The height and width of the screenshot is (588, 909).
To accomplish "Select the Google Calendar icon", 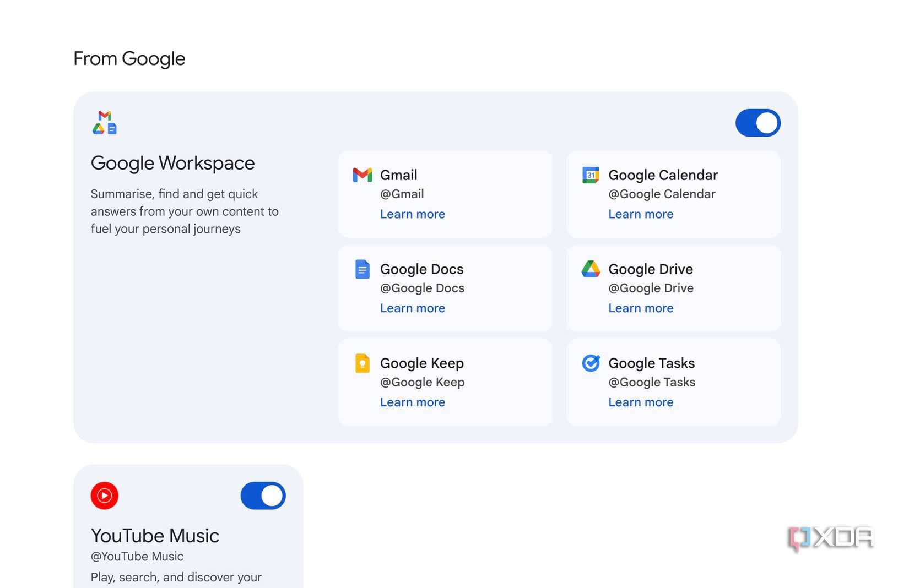I will click(589, 175).
